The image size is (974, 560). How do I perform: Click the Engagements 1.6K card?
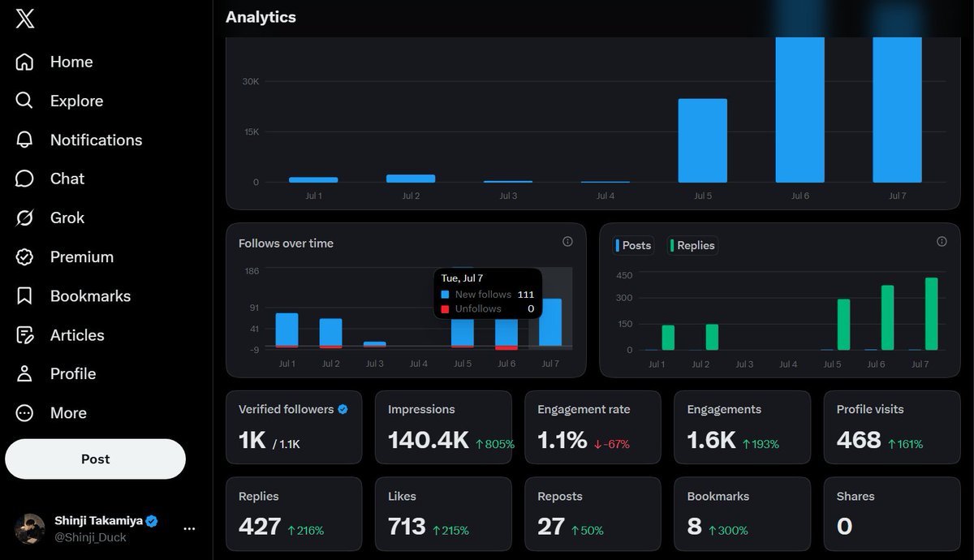742,428
